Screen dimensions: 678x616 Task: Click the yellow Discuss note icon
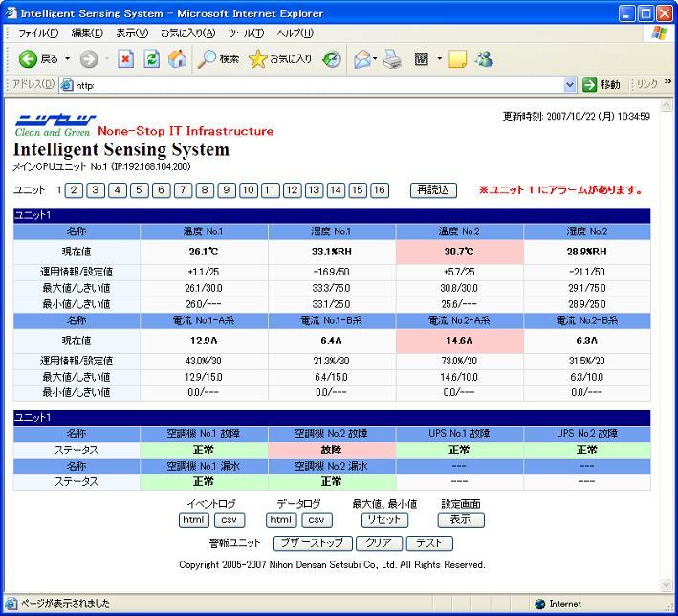pos(457,59)
